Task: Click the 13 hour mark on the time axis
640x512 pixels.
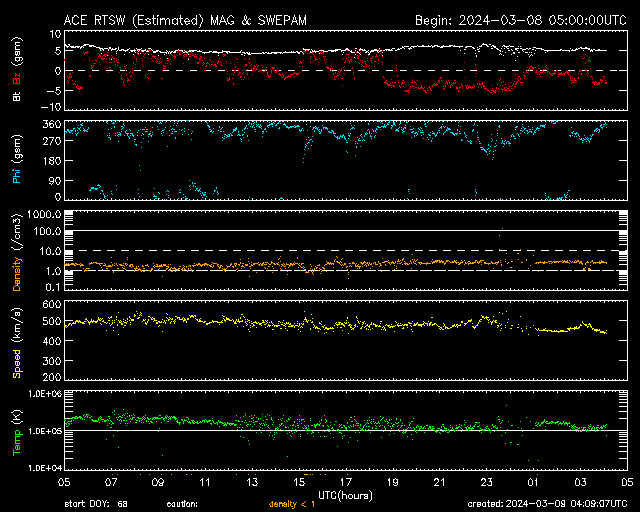Action: pos(251,481)
